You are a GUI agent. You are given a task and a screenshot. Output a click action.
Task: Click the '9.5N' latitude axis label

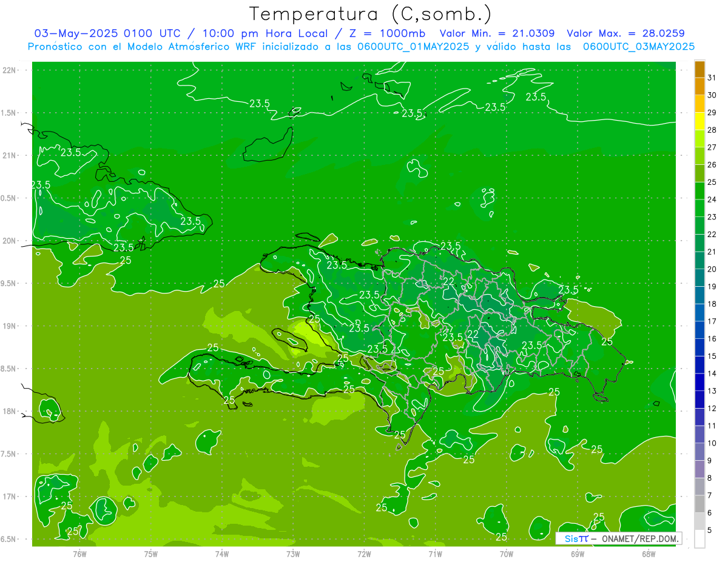pos(8,283)
